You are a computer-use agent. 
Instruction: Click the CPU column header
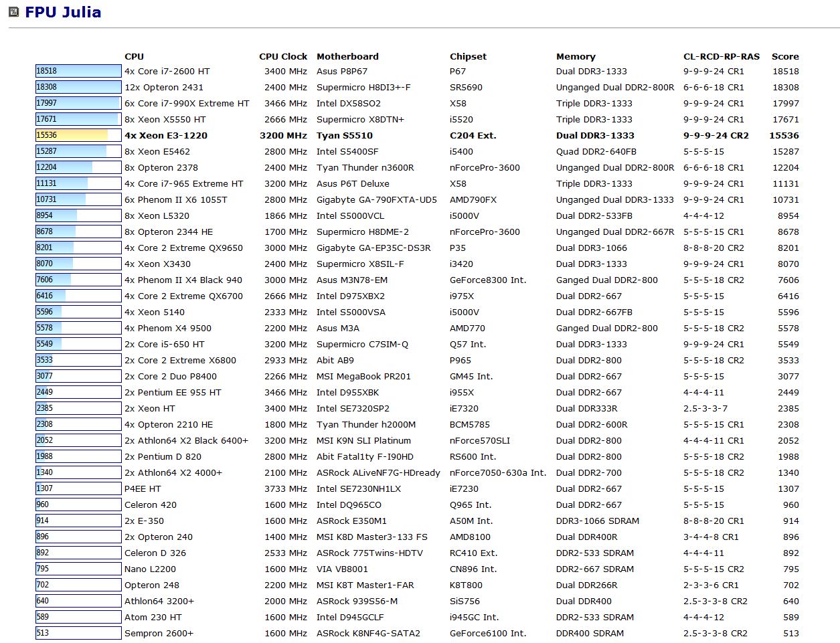(134, 56)
